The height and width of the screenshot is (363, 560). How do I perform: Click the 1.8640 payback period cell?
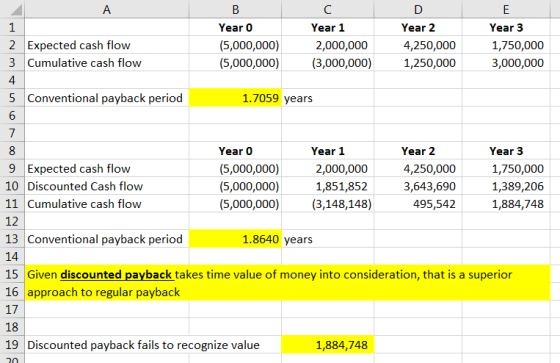click(235, 239)
